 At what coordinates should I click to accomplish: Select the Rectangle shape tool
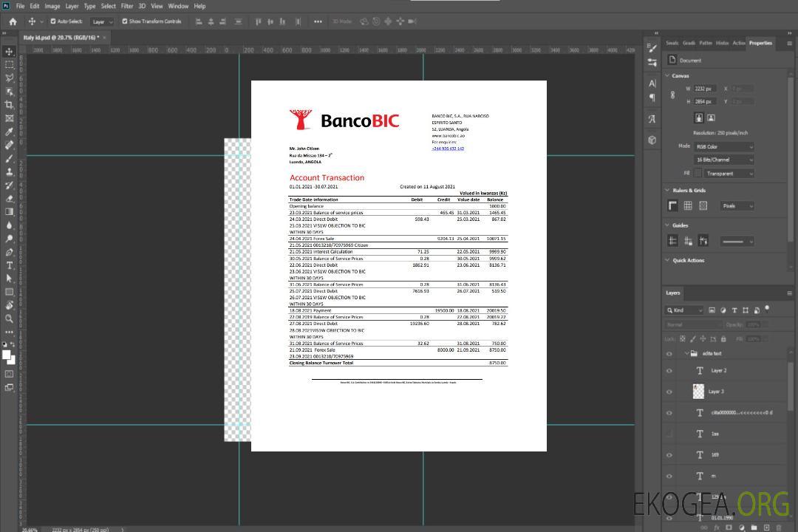[9, 292]
